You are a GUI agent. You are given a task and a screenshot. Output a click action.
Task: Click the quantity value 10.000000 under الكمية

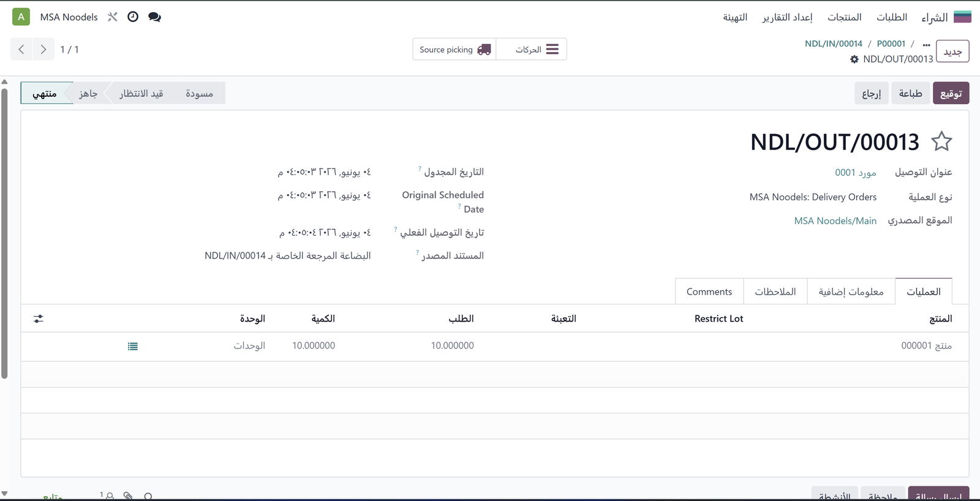click(x=314, y=346)
